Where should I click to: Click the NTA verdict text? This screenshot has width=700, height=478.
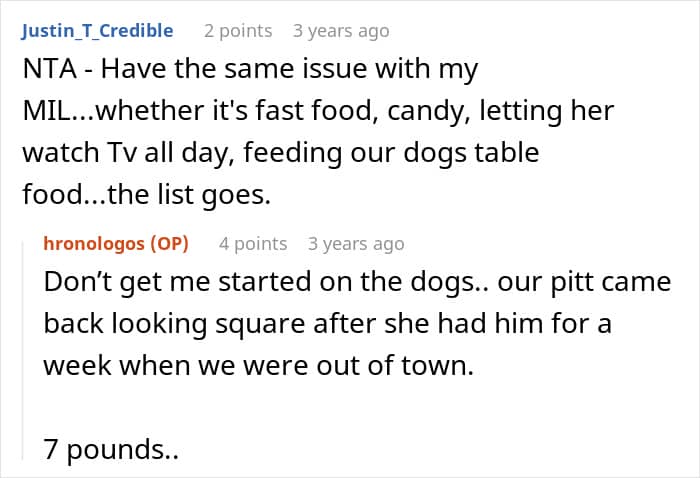(50, 69)
